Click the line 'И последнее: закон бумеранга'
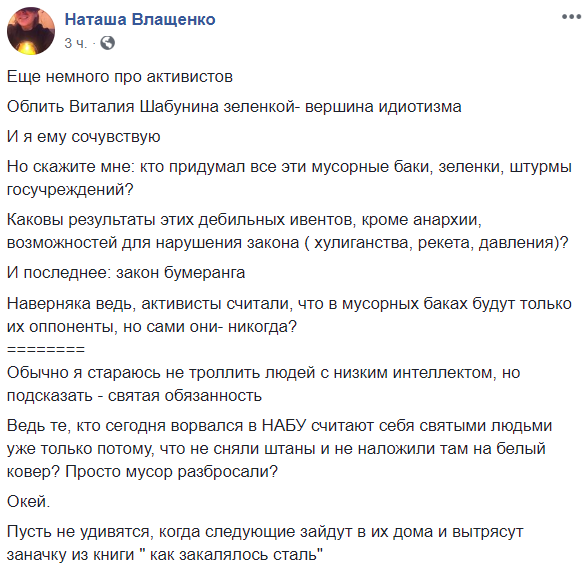The height and width of the screenshot is (571, 587). [126, 273]
